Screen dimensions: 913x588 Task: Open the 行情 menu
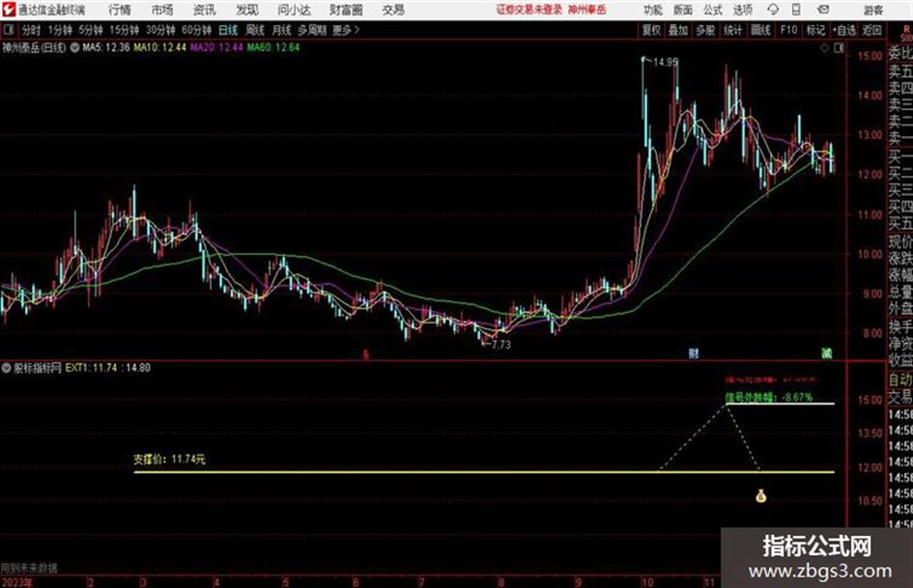120,10
